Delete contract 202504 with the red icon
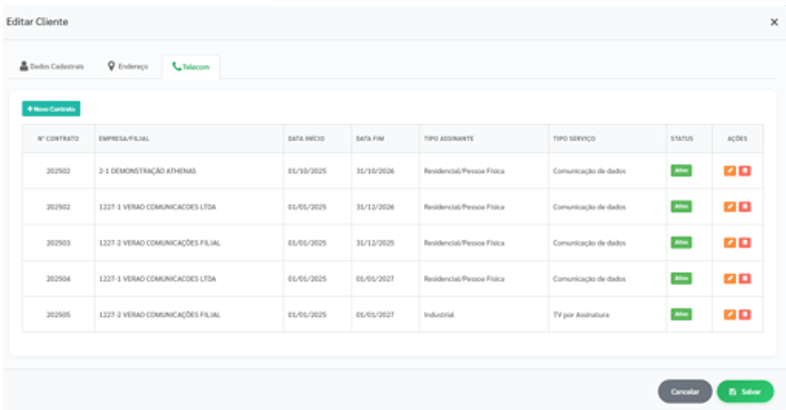786x410 pixels. pyautogui.click(x=745, y=278)
